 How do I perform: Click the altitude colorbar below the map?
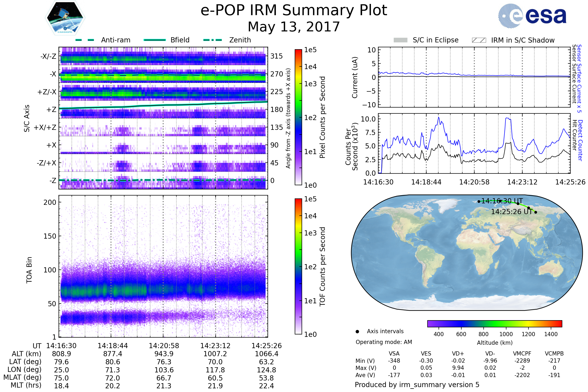tap(494, 323)
